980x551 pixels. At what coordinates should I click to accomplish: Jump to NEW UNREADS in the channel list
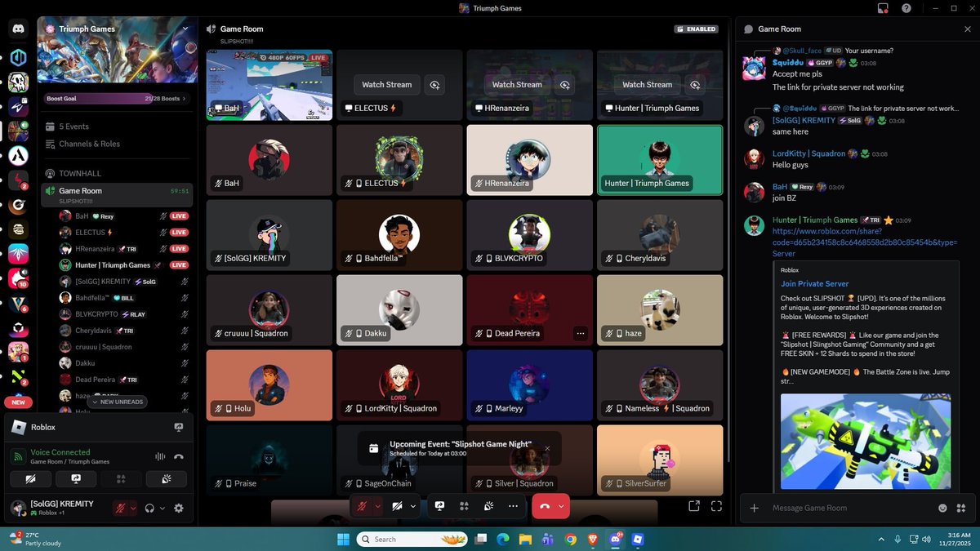(x=118, y=402)
